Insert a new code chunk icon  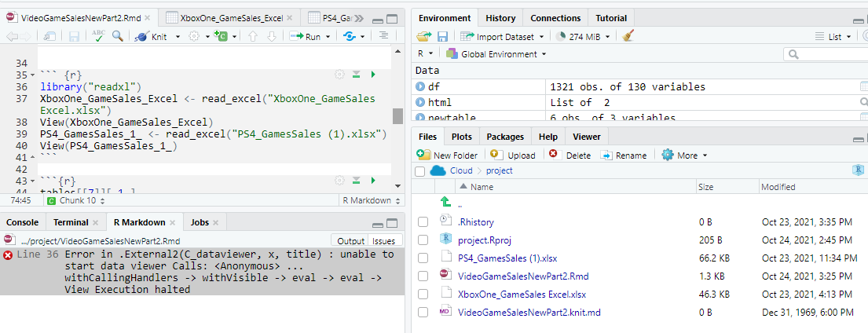221,36
